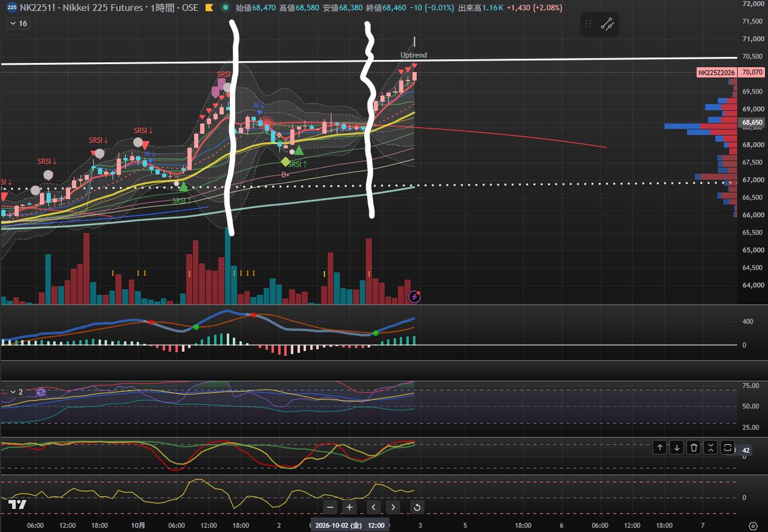Image resolution: width=768 pixels, height=532 pixels.
Task: Click the 始値68,470 open value
Action: point(257,6)
